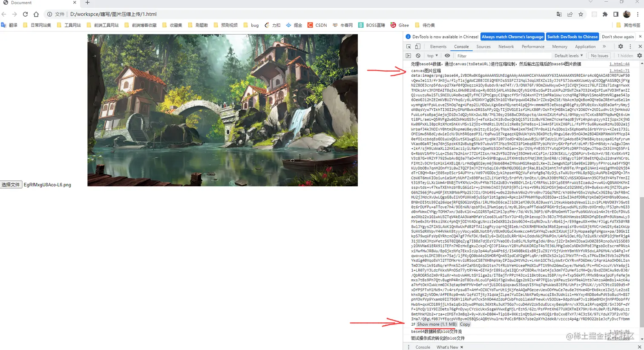Open the 前端工具网站 bookmark folder
The height and width of the screenshot is (350, 644).
(102, 25)
